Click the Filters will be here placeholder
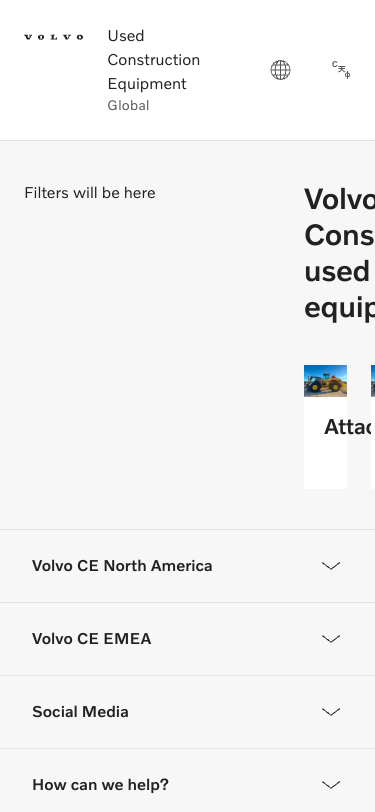Image resolution: width=375 pixels, height=812 pixels. [90, 193]
